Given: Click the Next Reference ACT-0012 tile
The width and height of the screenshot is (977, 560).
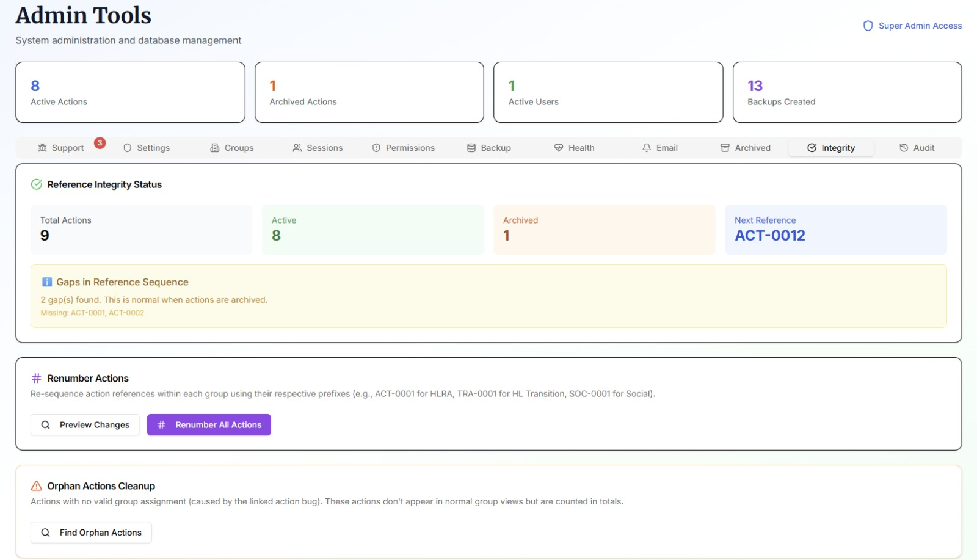Looking at the screenshot, I should [836, 230].
